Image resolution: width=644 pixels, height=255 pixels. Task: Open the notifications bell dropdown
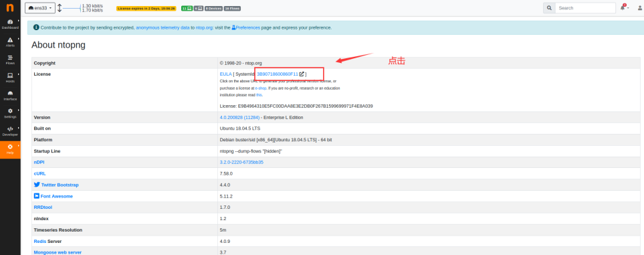point(624,7)
